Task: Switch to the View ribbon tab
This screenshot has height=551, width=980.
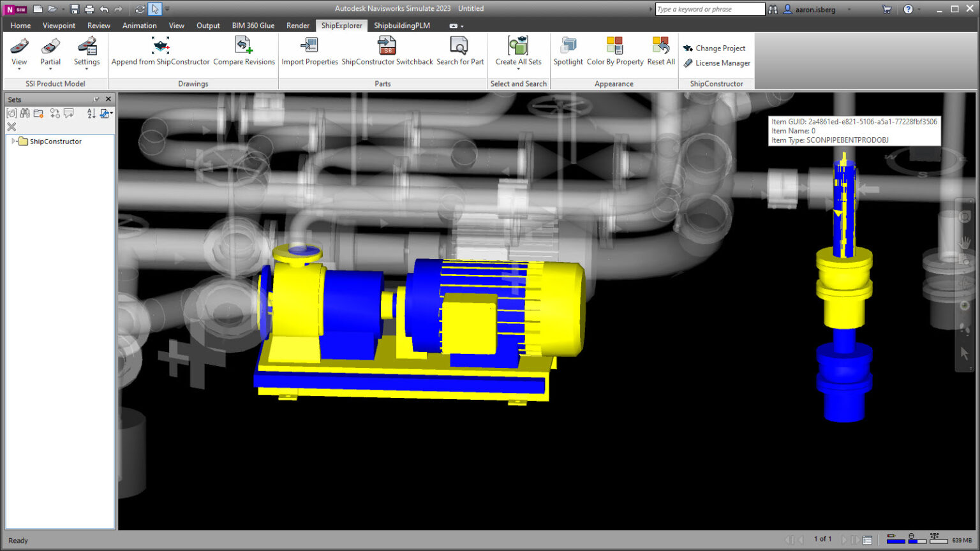Action: coord(177,26)
